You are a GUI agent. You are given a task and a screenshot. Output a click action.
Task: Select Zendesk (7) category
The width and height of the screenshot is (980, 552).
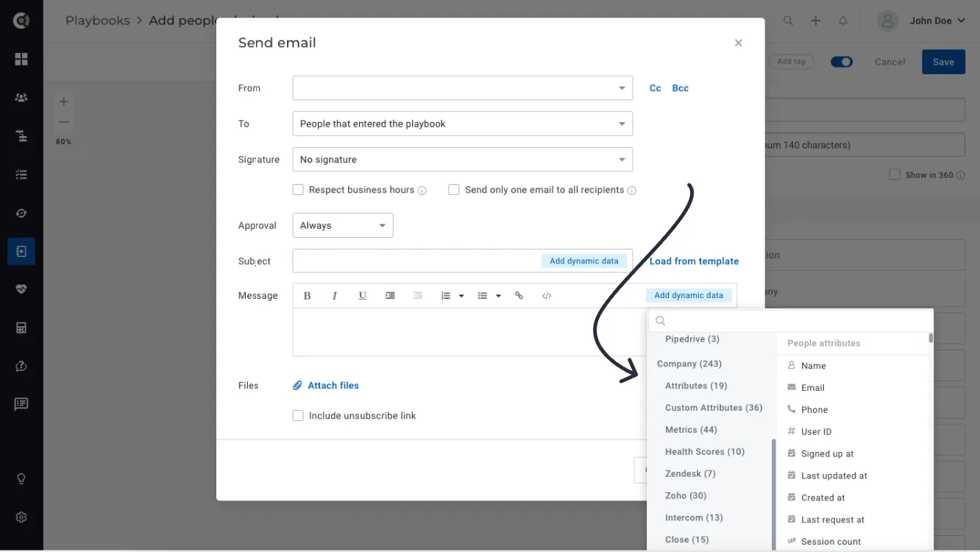click(x=690, y=474)
